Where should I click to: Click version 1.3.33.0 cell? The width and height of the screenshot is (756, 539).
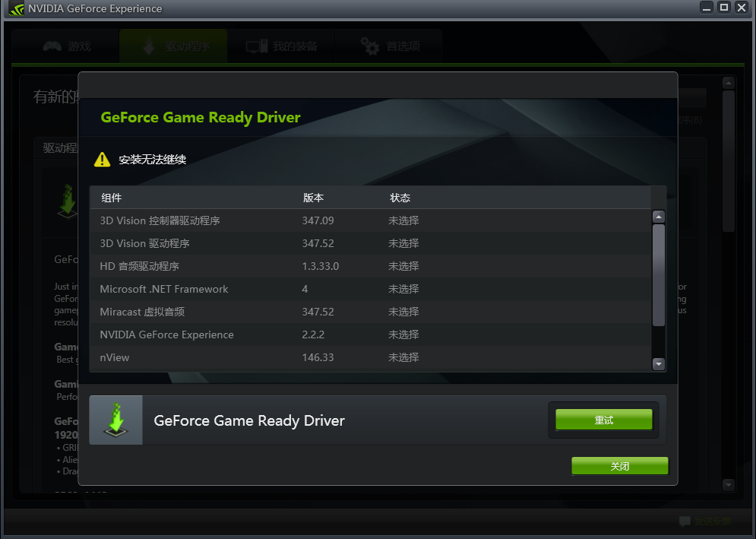[321, 266]
